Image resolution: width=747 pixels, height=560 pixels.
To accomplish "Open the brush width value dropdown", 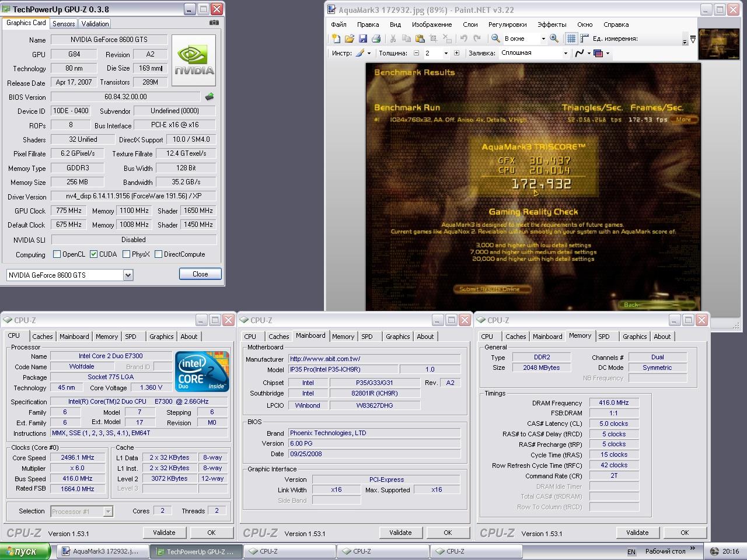I will tap(446, 53).
